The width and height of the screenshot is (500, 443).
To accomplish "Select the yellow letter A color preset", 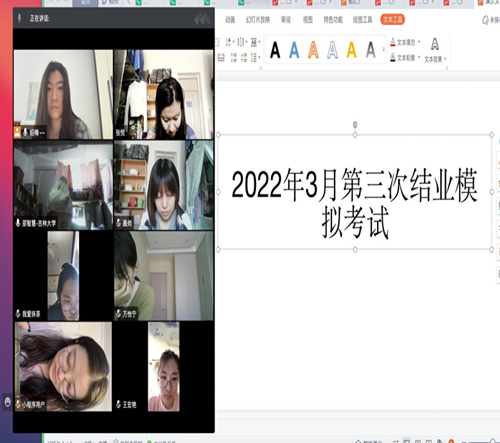I will pyautogui.click(x=351, y=50).
